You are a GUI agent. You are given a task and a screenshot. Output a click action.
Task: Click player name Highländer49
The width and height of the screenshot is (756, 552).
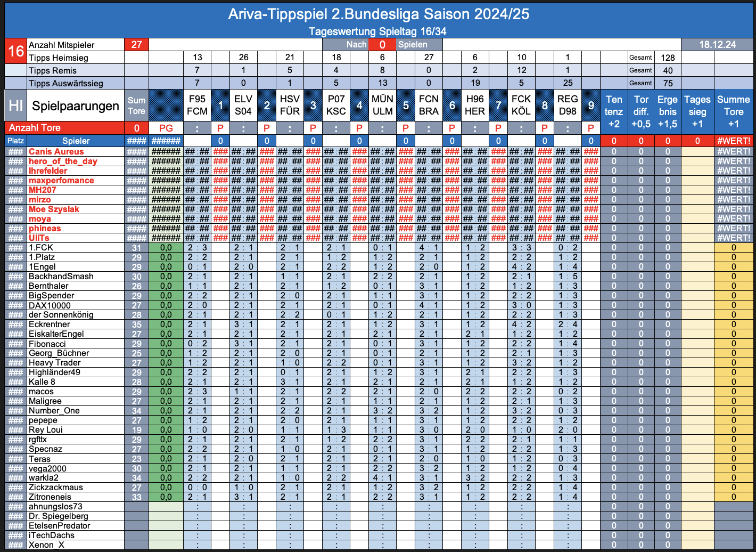pyautogui.click(x=54, y=372)
